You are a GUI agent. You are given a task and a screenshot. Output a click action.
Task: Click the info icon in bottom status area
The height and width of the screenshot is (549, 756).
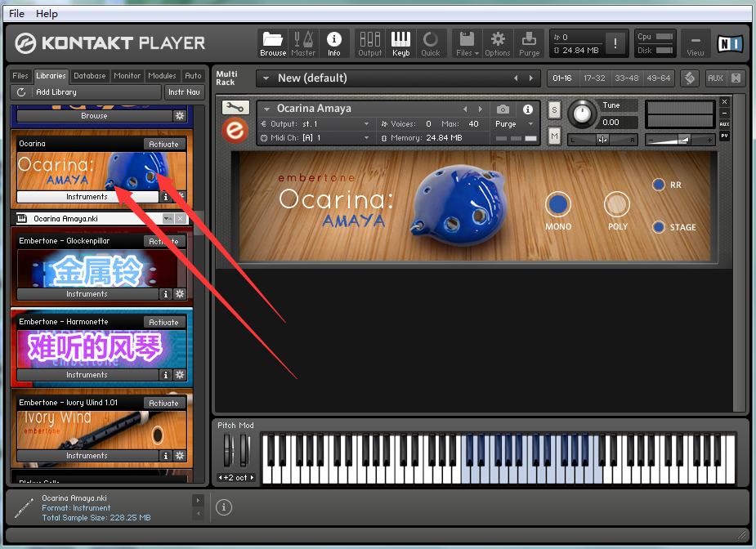click(x=224, y=507)
